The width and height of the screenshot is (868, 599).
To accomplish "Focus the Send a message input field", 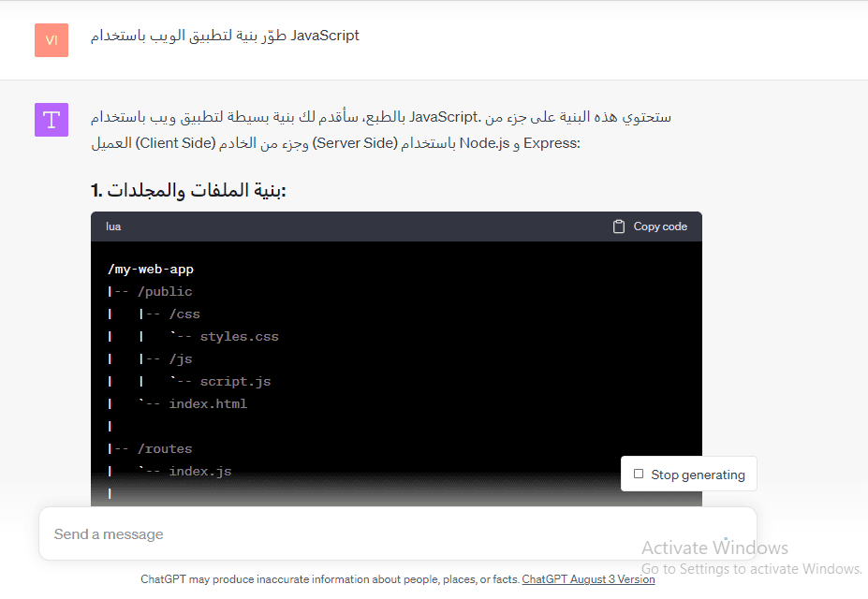I will (x=397, y=533).
